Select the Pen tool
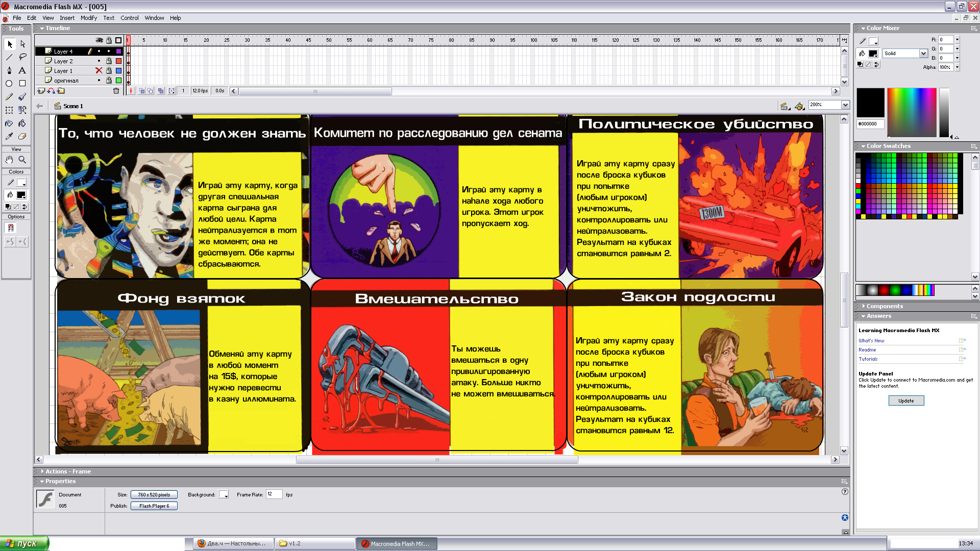Image resolution: width=980 pixels, height=551 pixels. (10, 70)
